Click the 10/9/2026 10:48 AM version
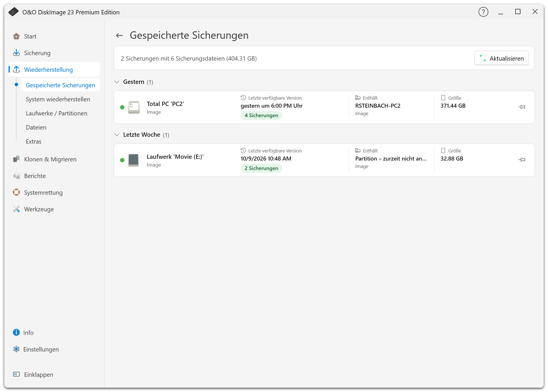This screenshot has height=392, width=548. (266, 159)
